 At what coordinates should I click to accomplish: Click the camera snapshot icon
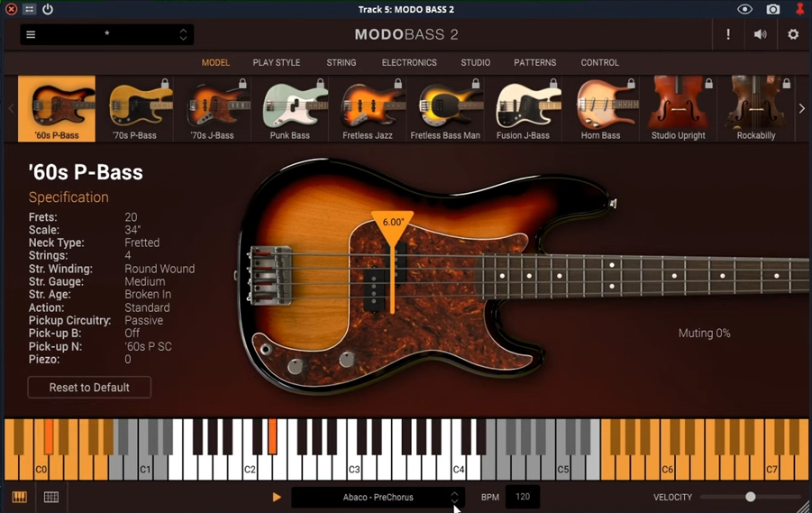click(772, 9)
